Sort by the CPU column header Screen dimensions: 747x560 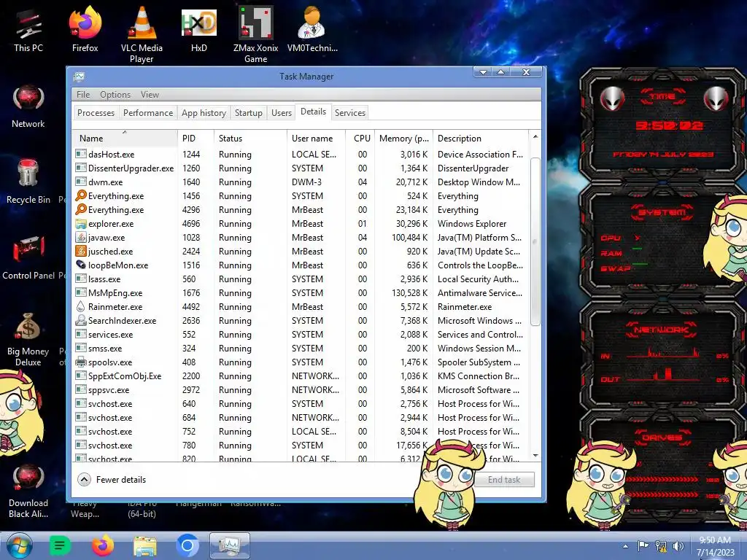pyautogui.click(x=360, y=138)
